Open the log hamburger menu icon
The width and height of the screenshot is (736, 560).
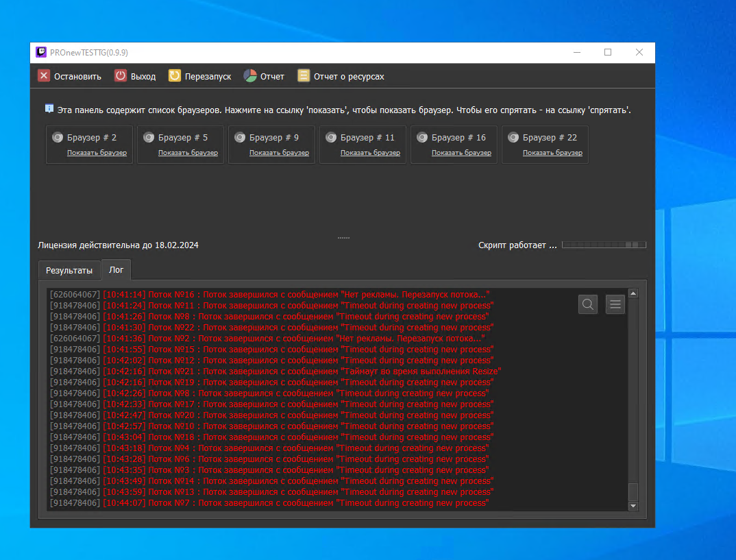pyautogui.click(x=615, y=304)
